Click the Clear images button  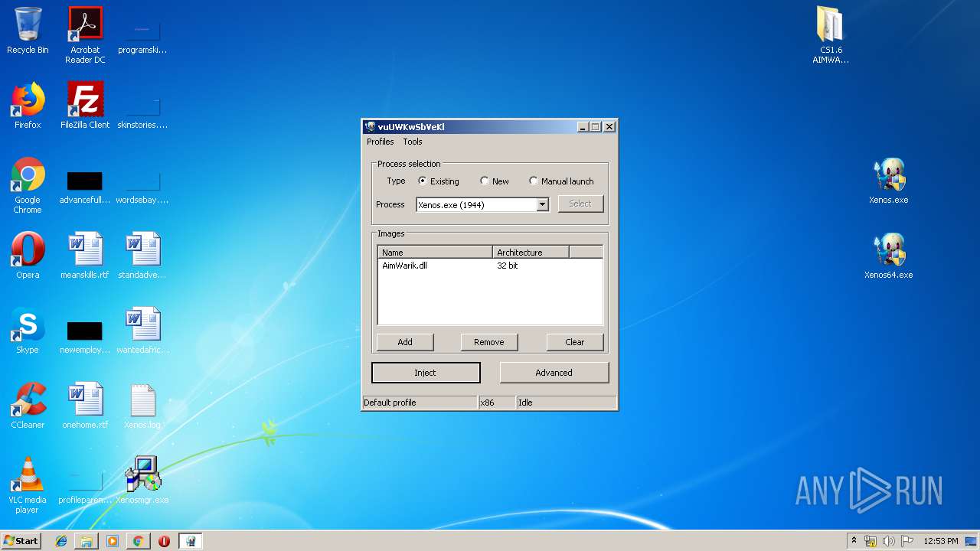coord(575,342)
